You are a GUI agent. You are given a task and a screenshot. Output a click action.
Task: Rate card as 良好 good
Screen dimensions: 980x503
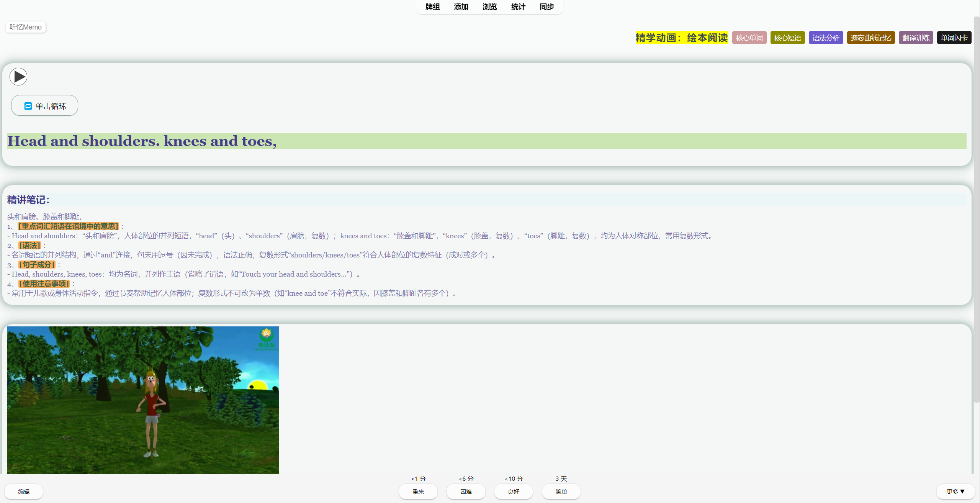[x=514, y=492]
